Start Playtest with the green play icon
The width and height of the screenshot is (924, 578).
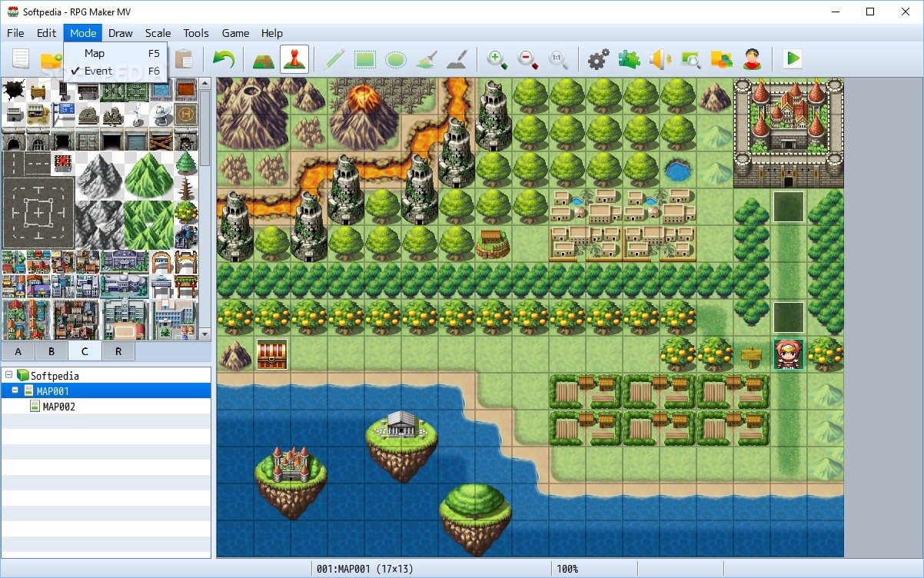(793, 59)
